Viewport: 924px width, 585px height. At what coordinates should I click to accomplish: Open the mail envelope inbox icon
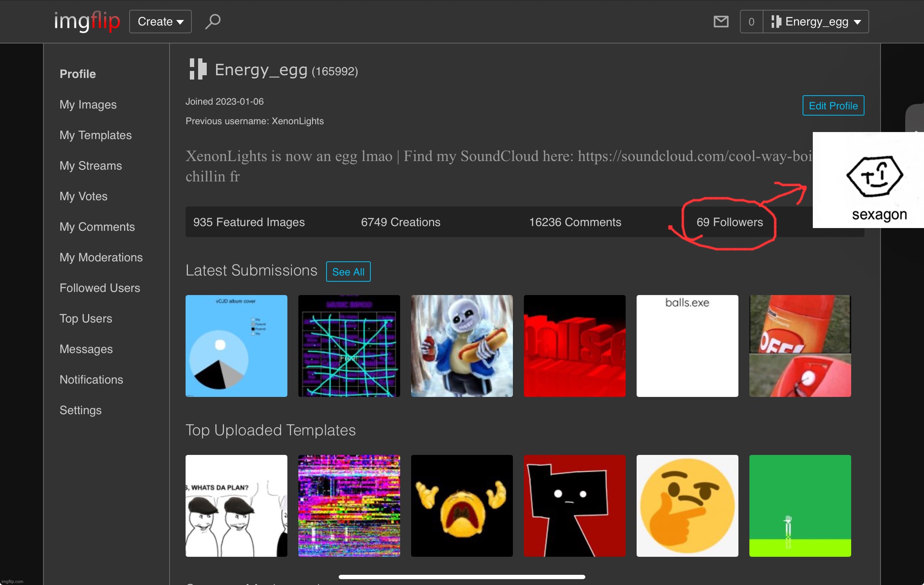(721, 22)
